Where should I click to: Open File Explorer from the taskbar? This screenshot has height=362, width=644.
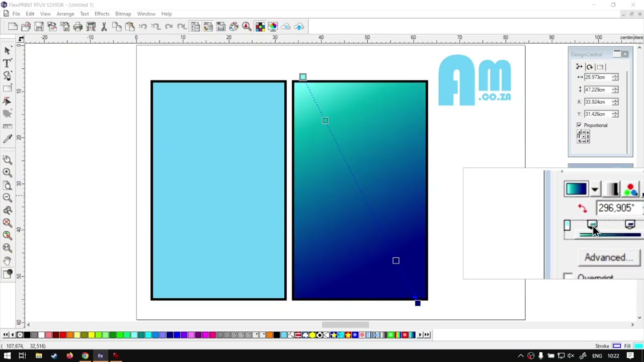38,356
